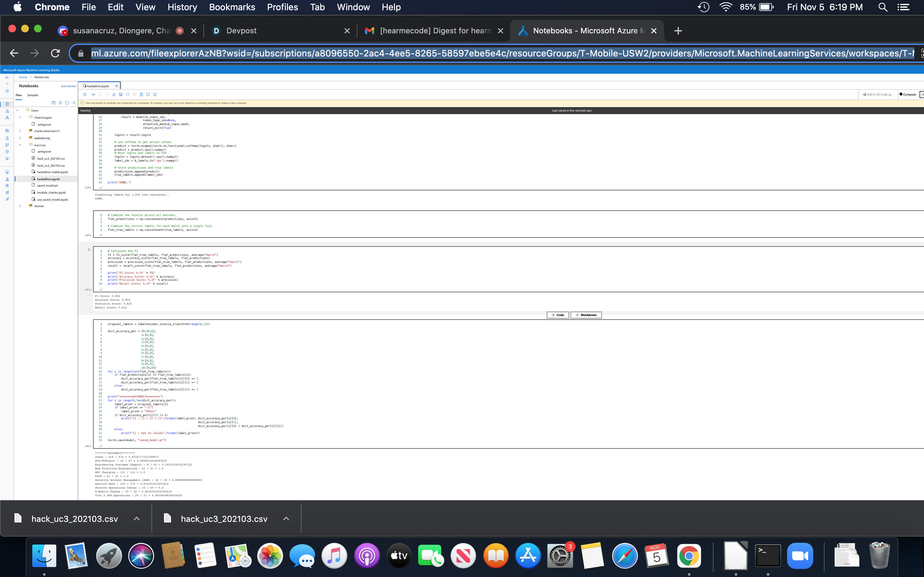Viewport: 924px width, 577px height.
Task: Click the Clear all outputs eraser icon
Action: click(114, 94)
